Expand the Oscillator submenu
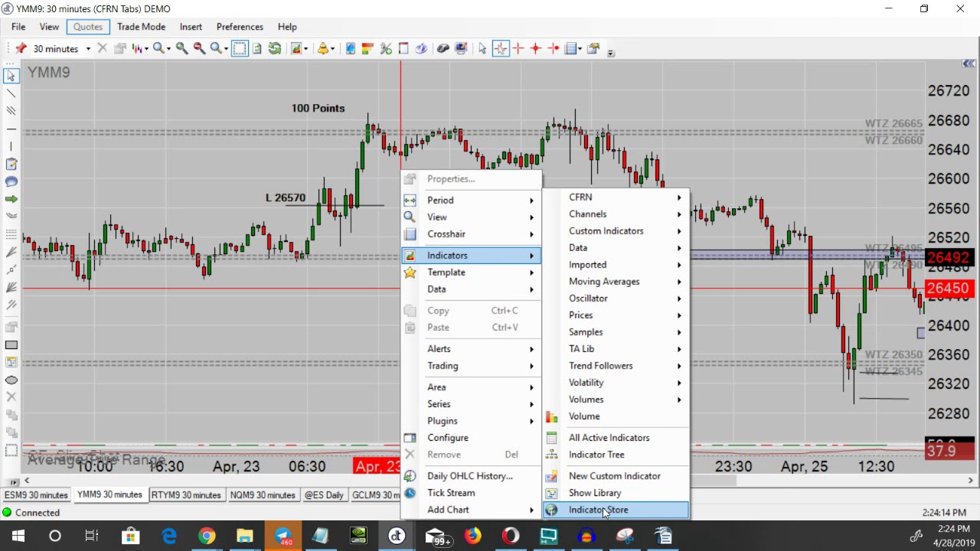The width and height of the screenshot is (980, 551). click(616, 298)
